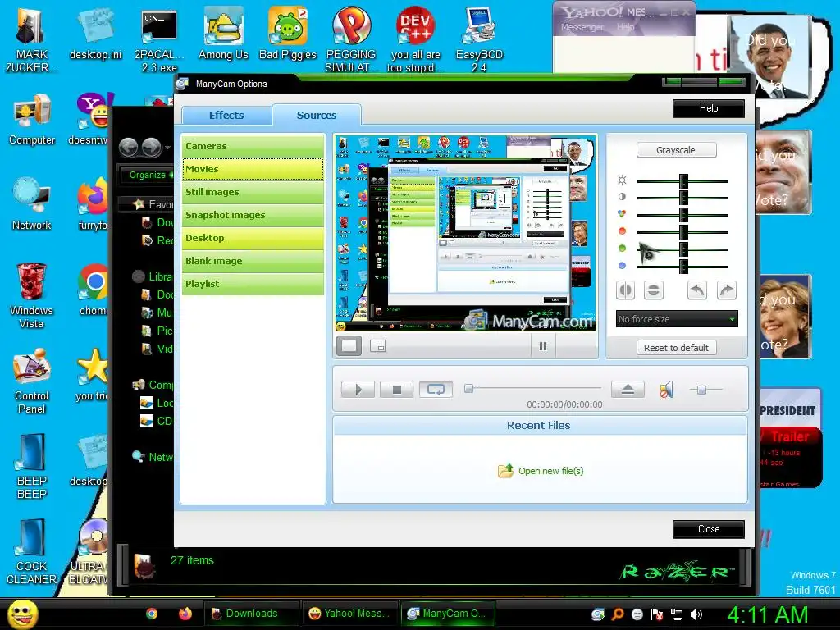Open the Cameras source category

253,146
